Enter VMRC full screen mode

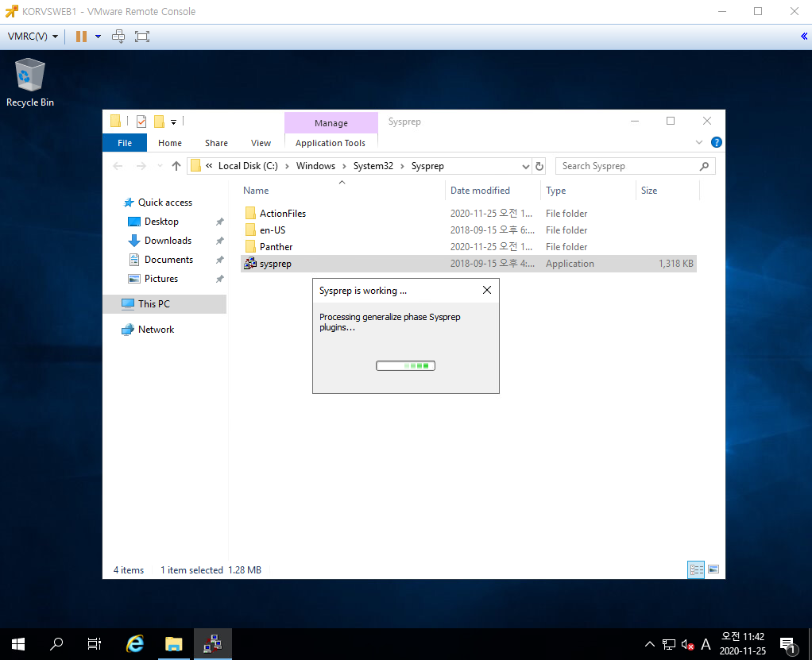point(142,37)
